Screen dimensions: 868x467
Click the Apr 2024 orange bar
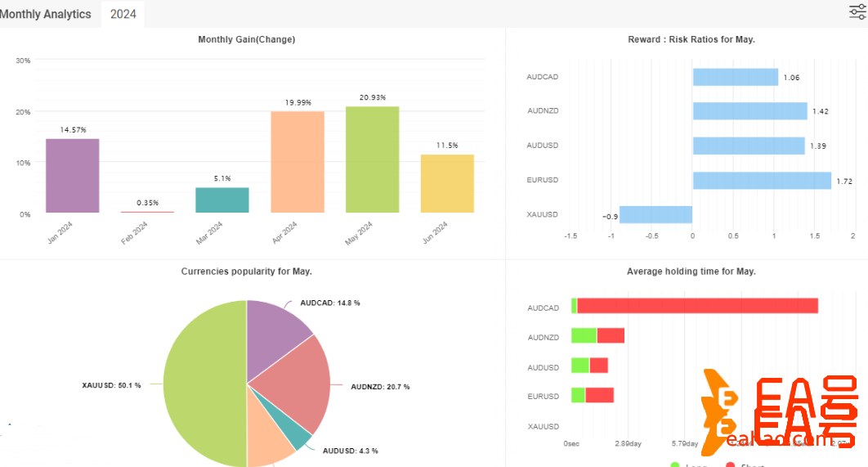pos(298,162)
